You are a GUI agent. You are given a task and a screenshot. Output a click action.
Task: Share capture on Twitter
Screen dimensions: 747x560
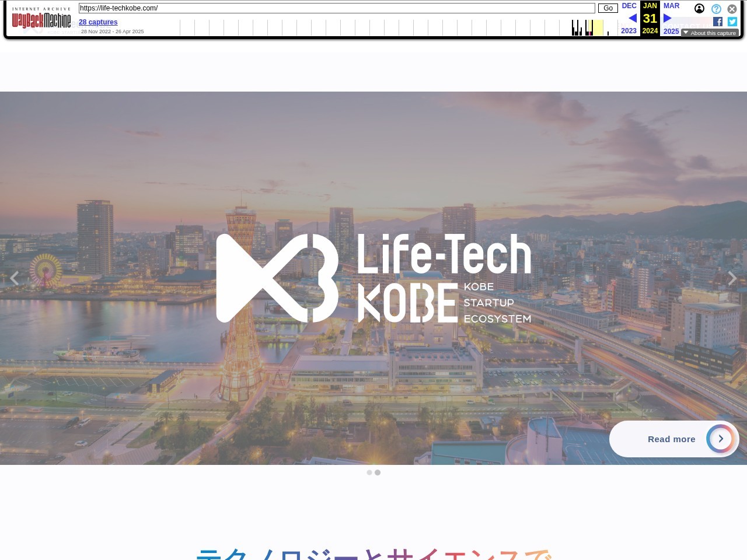(x=732, y=22)
